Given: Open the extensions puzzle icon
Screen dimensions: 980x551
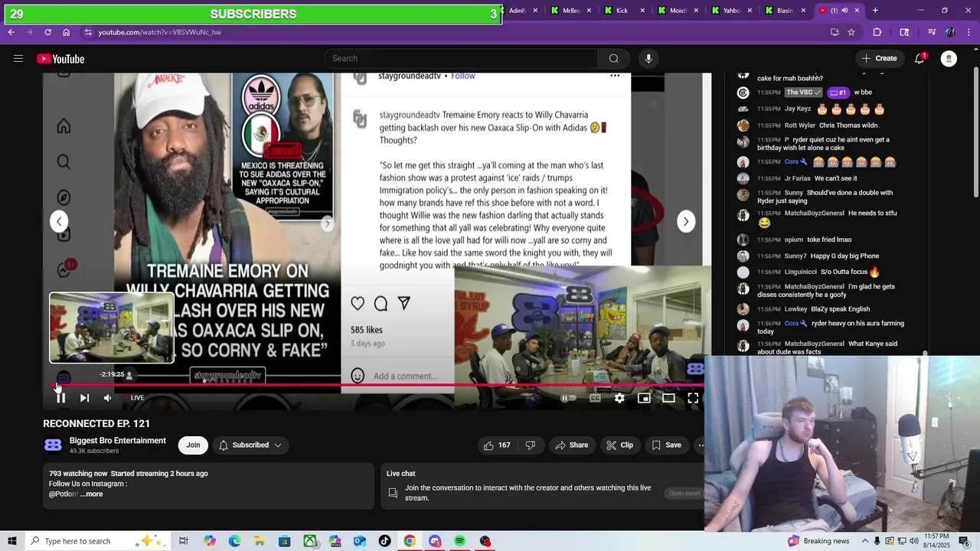Looking at the screenshot, I should [877, 32].
